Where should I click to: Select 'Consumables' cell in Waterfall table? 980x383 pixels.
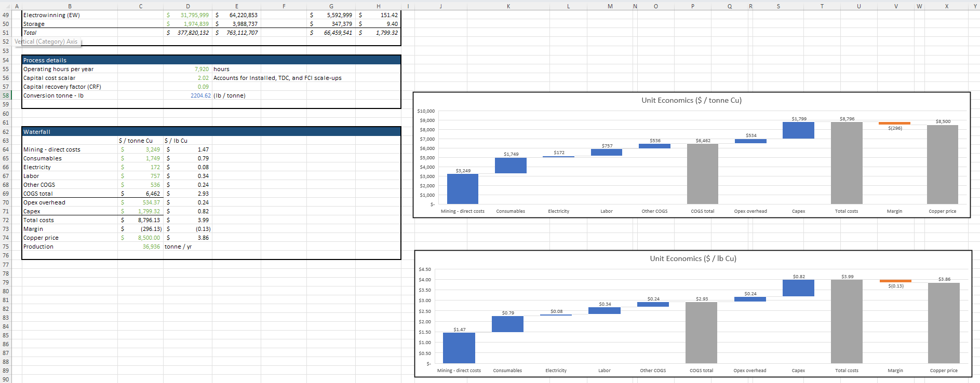click(70, 158)
